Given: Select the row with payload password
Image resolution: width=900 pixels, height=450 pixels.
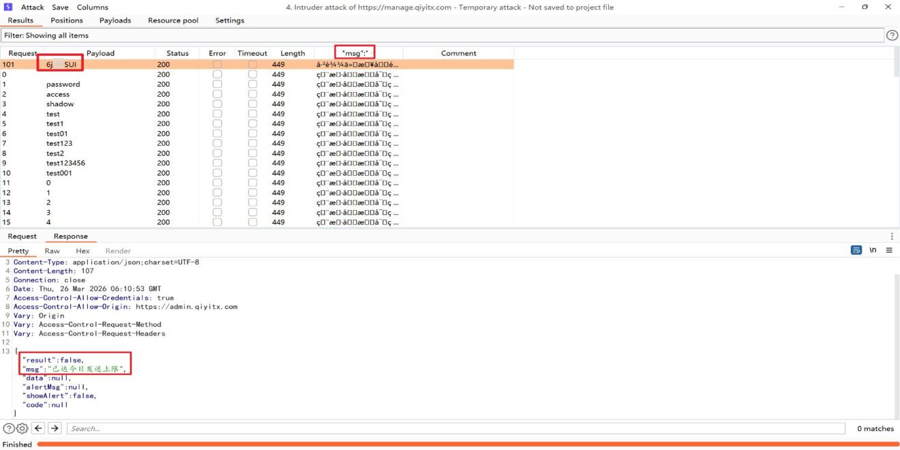Looking at the screenshot, I should tap(257, 84).
